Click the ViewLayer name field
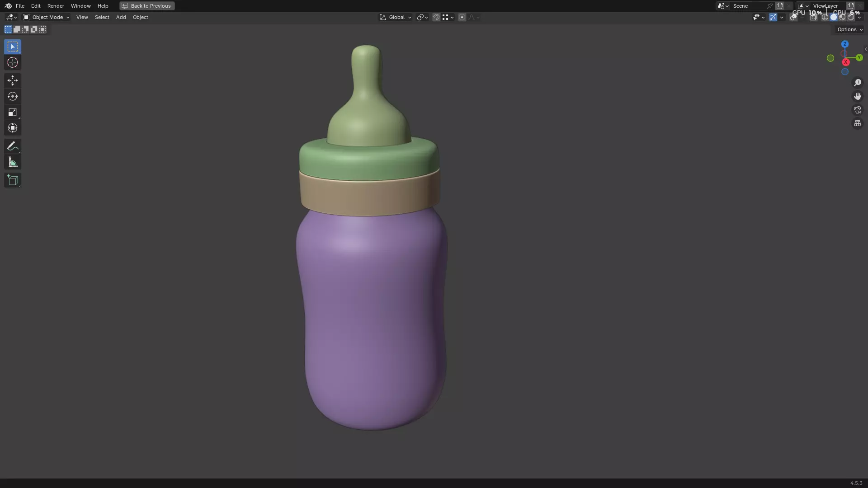 (829, 6)
